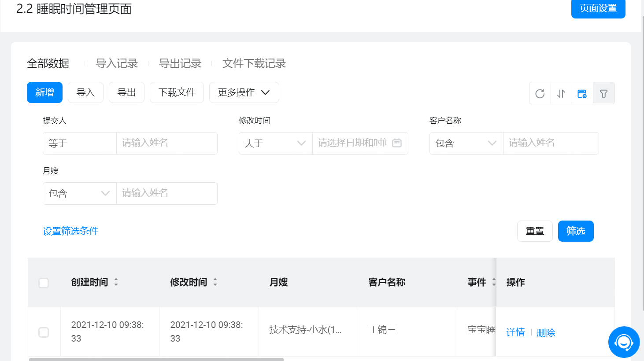
Task: Click the calendar icon in 修改时间 field
Action: click(x=397, y=143)
